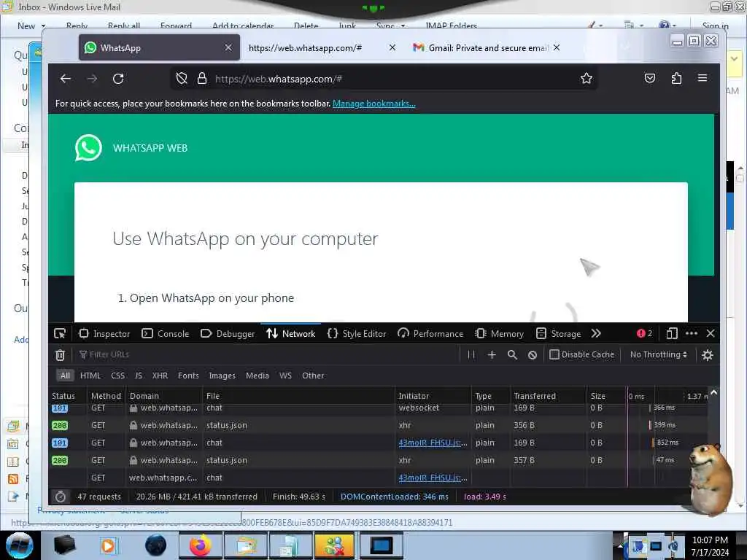Open network search magnifier
The width and height of the screenshot is (747, 560).
pyautogui.click(x=512, y=355)
